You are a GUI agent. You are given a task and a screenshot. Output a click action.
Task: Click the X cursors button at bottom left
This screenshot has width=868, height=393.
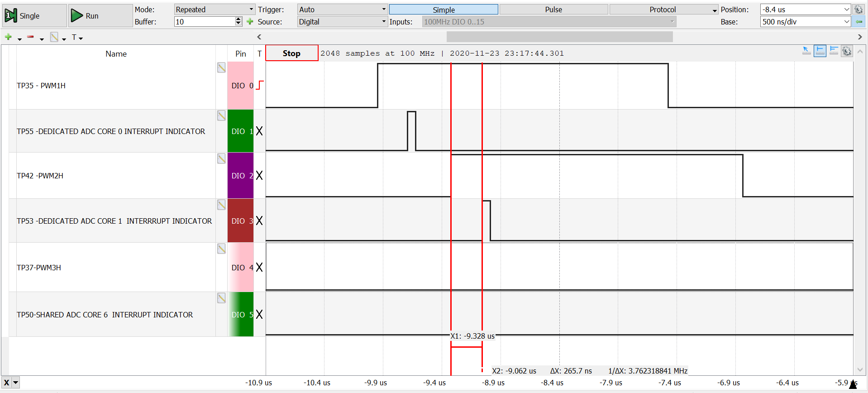[7, 383]
